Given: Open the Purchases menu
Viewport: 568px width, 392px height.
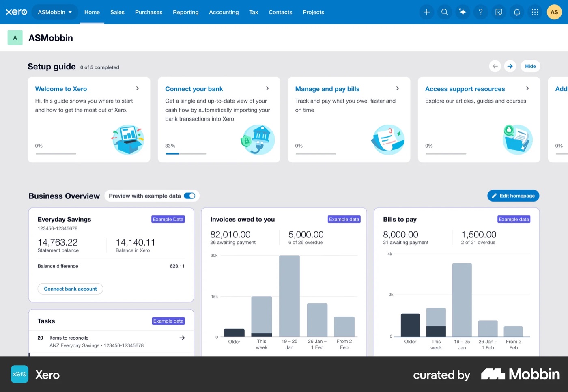Looking at the screenshot, I should tap(148, 12).
